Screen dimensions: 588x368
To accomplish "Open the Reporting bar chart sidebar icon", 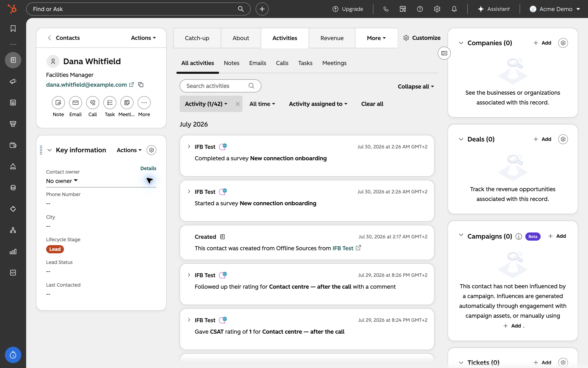I will coord(13,251).
